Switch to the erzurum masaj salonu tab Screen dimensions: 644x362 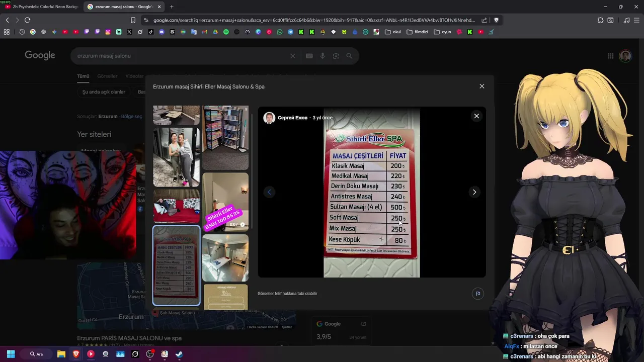click(x=123, y=7)
